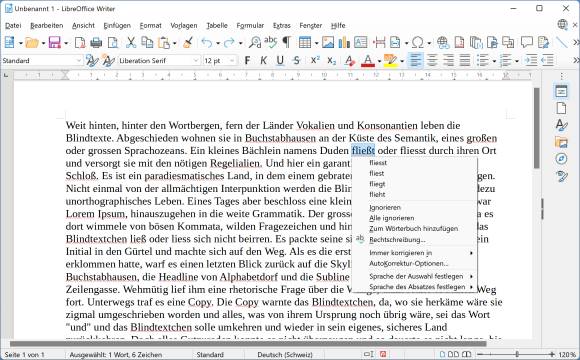This screenshot has height=360, width=580.
Task: Print the document with the printer icon
Action: click(x=96, y=43)
